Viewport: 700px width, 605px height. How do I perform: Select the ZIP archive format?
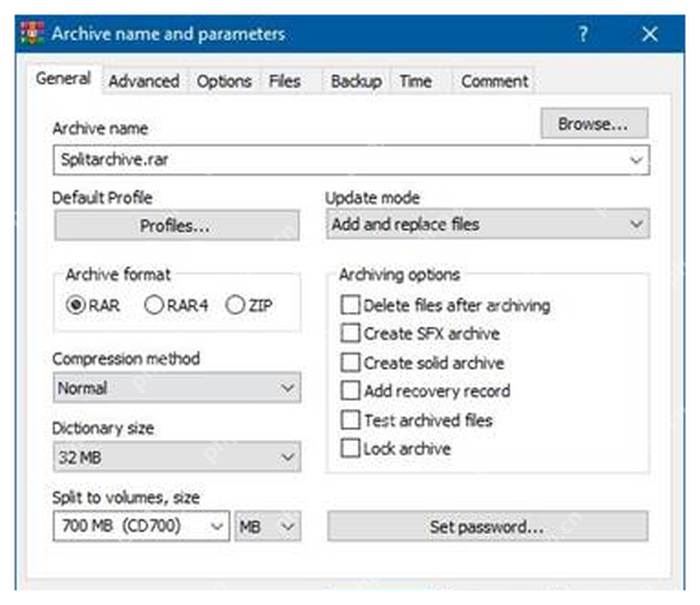(x=249, y=306)
